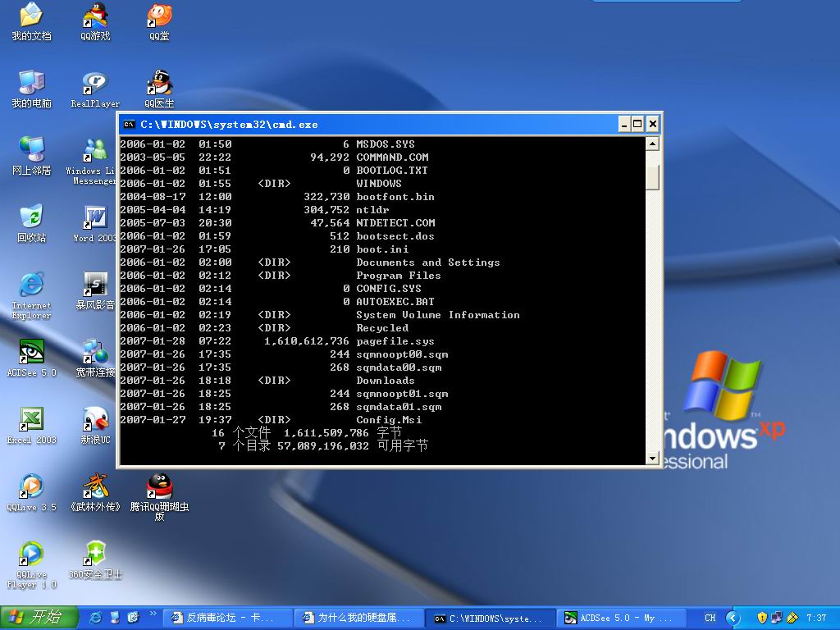Switch to ACDSee 5.0 taskbar window
The width and height of the screenshot is (840, 630).
(620, 618)
